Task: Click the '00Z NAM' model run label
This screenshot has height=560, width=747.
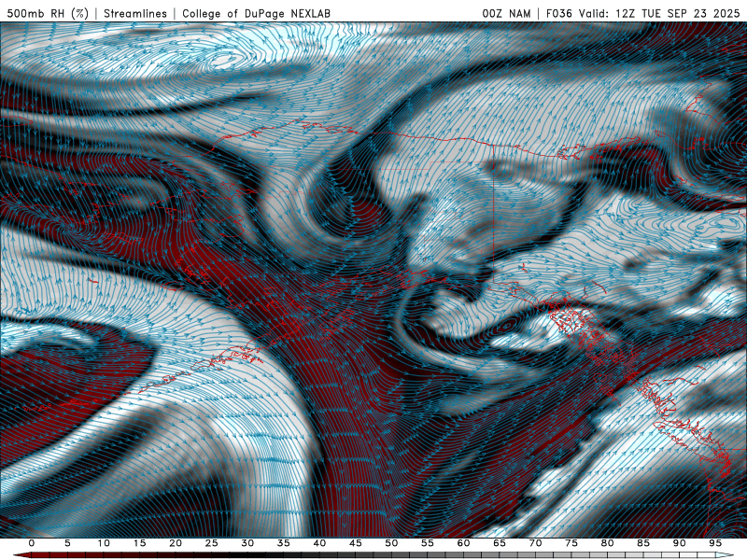Action: pos(506,13)
